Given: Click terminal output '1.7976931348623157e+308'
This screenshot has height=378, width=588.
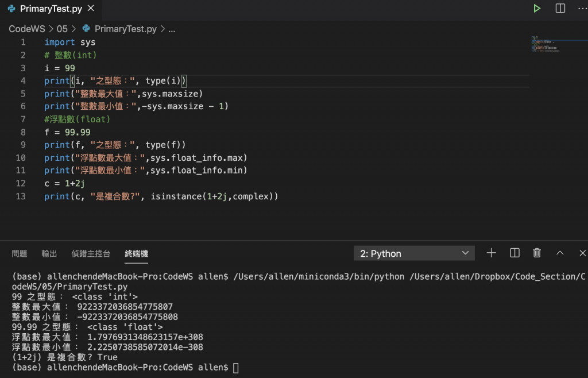Looking at the screenshot, I should (x=145, y=337).
